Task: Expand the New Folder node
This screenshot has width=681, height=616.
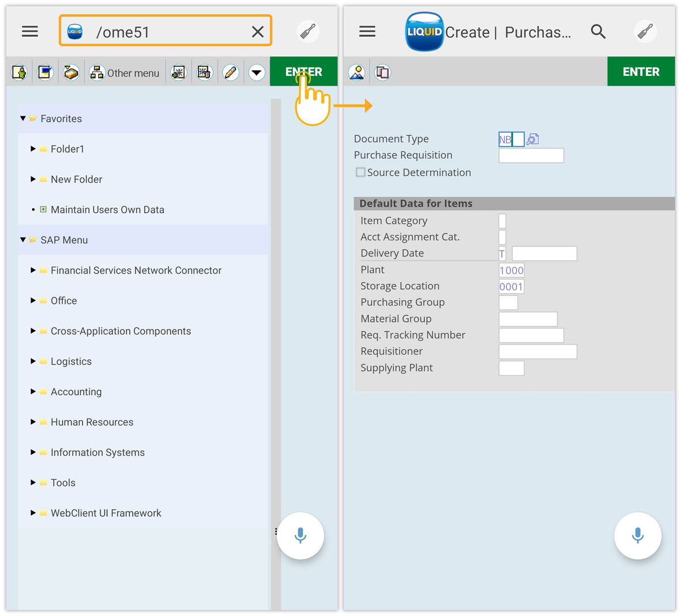Action: (33, 179)
